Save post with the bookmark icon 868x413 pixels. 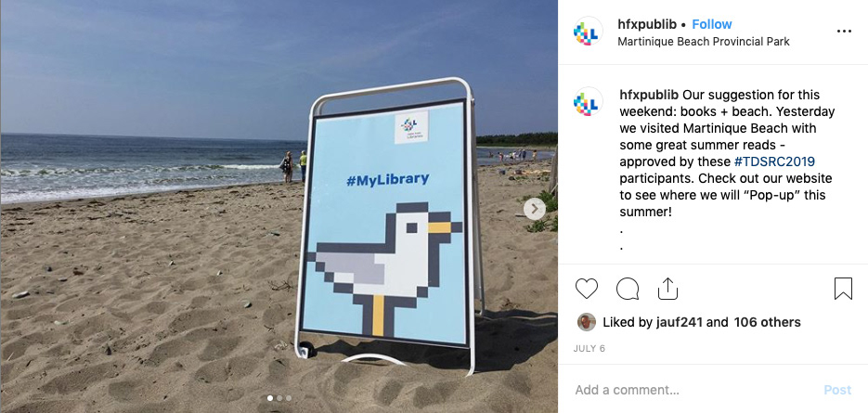click(x=843, y=289)
